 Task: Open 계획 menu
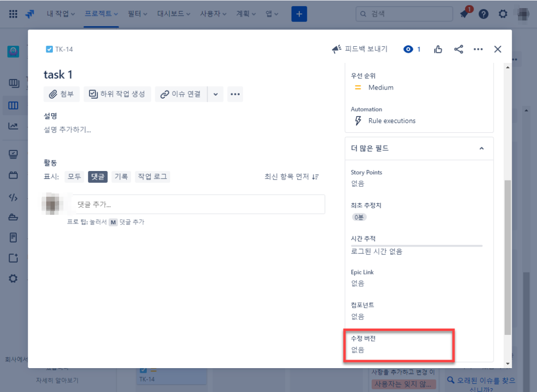(x=246, y=14)
